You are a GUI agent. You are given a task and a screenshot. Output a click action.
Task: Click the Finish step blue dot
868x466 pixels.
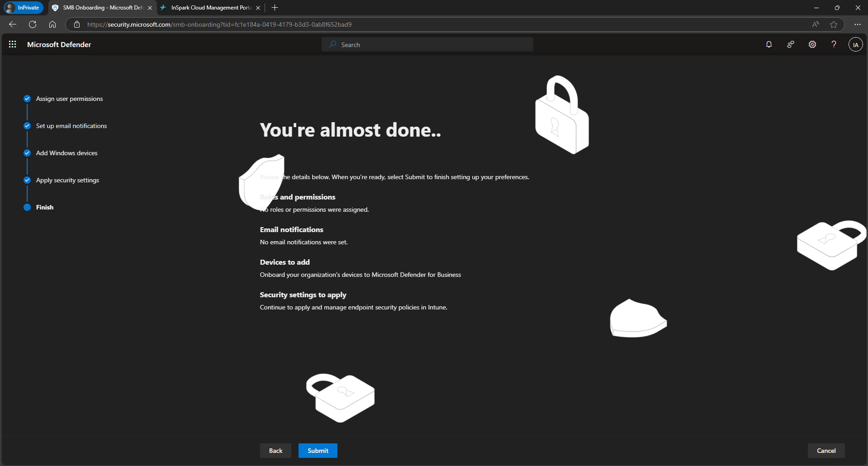(27, 207)
